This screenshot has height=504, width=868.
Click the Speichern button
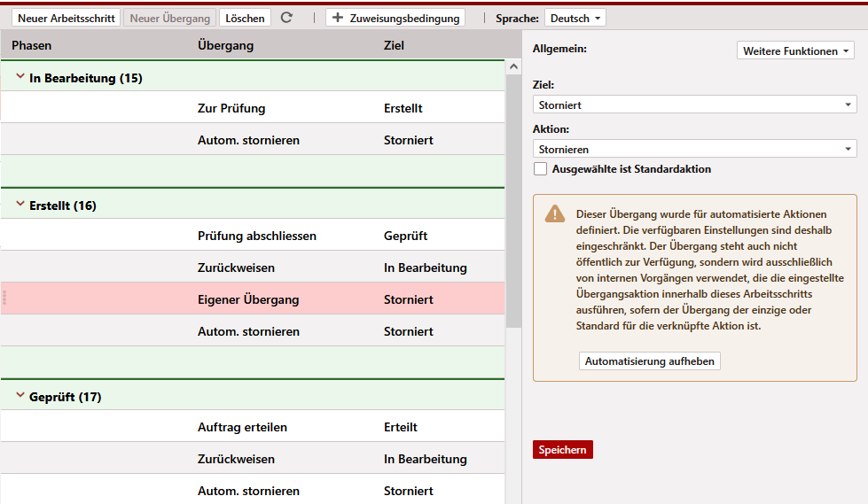[x=562, y=450]
